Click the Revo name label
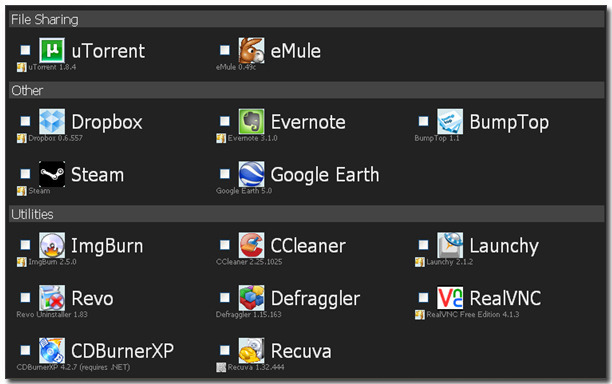612x384 pixels. [x=93, y=299]
